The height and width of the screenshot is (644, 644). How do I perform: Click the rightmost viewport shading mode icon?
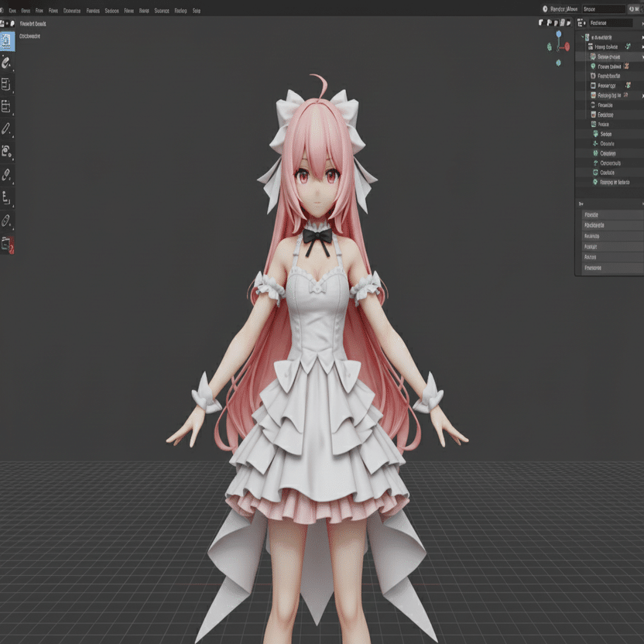pos(568,23)
